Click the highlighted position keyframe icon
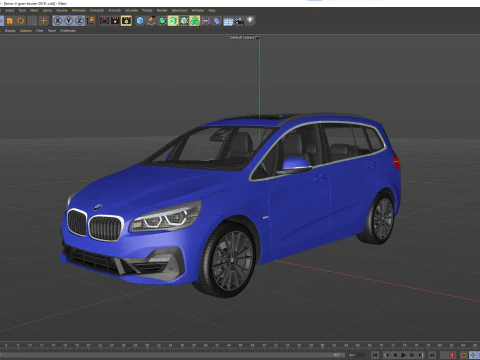480x360 pixels. pyautogui.click(x=473, y=355)
